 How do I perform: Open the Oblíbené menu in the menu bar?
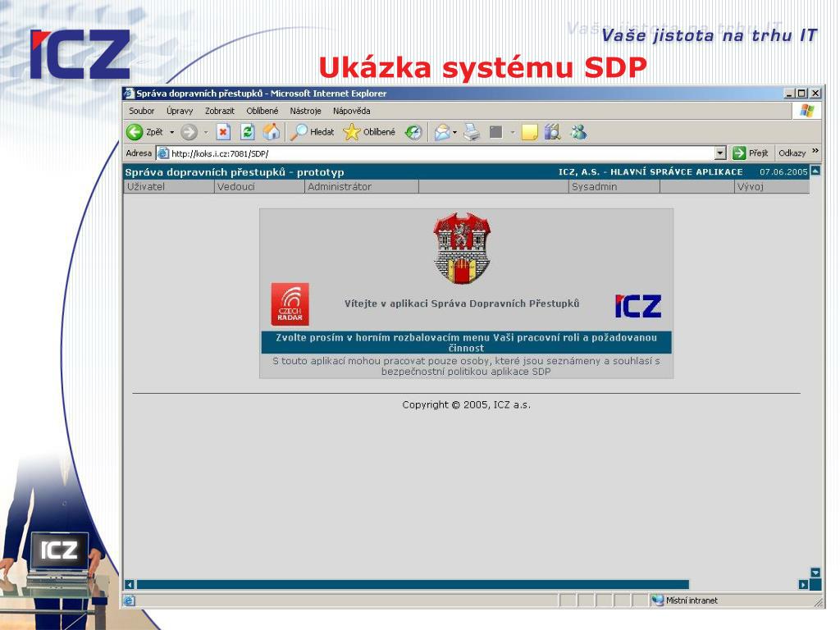click(262, 111)
